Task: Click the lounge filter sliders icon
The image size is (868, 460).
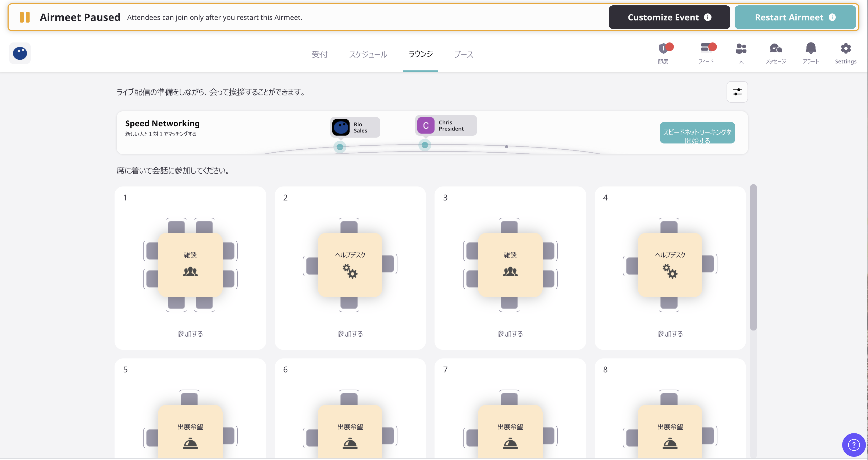Action: 737,92
